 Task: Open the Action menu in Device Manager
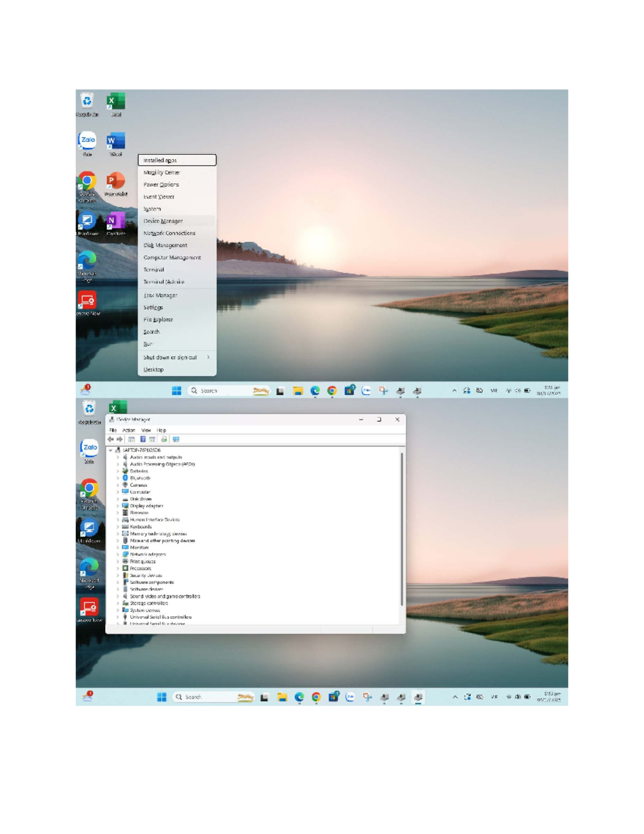pos(129,430)
